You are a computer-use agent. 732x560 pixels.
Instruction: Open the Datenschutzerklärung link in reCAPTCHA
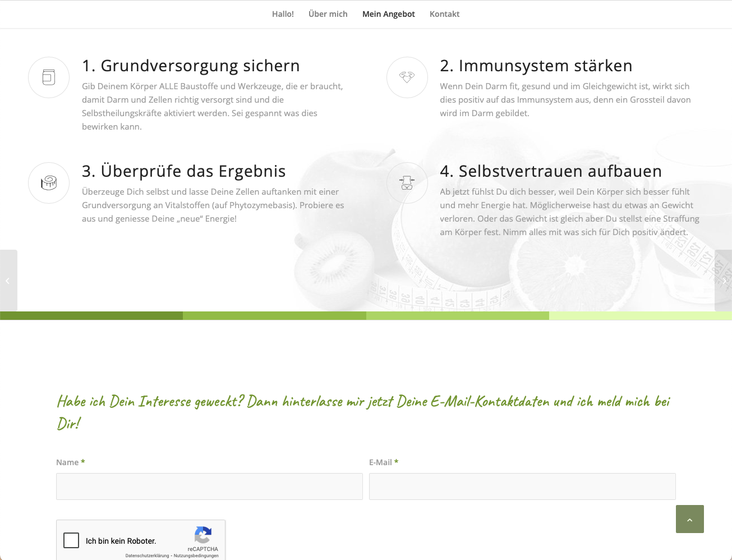point(147,556)
